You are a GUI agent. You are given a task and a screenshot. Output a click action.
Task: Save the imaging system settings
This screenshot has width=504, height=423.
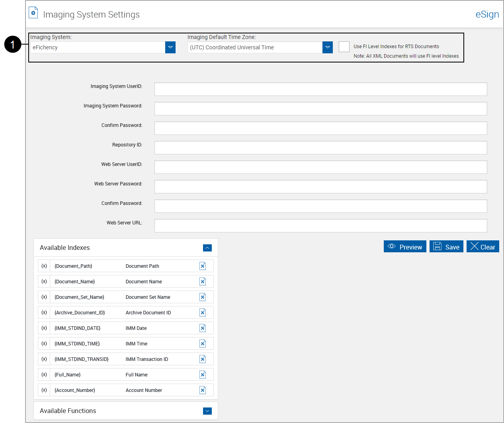click(x=446, y=246)
